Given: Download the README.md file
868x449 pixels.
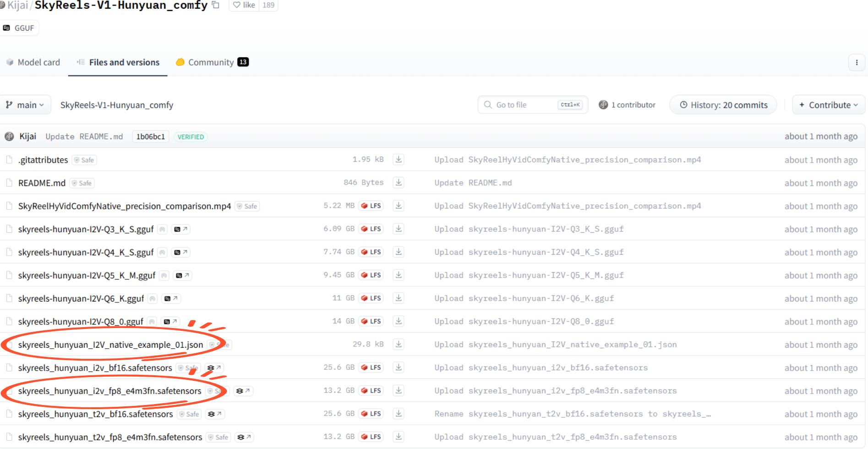Looking at the screenshot, I should (x=399, y=182).
